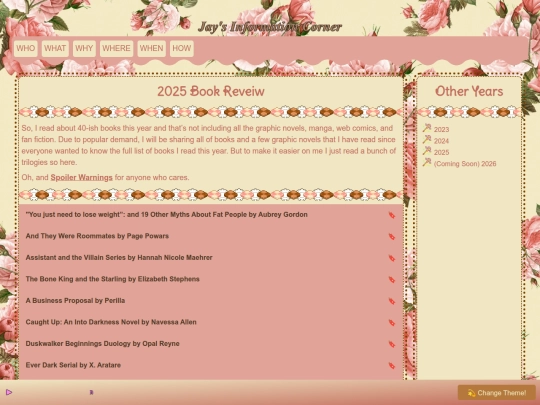Expand Caught Up: An Into Darkness Novel review
540x405 pixels.
tap(211, 322)
